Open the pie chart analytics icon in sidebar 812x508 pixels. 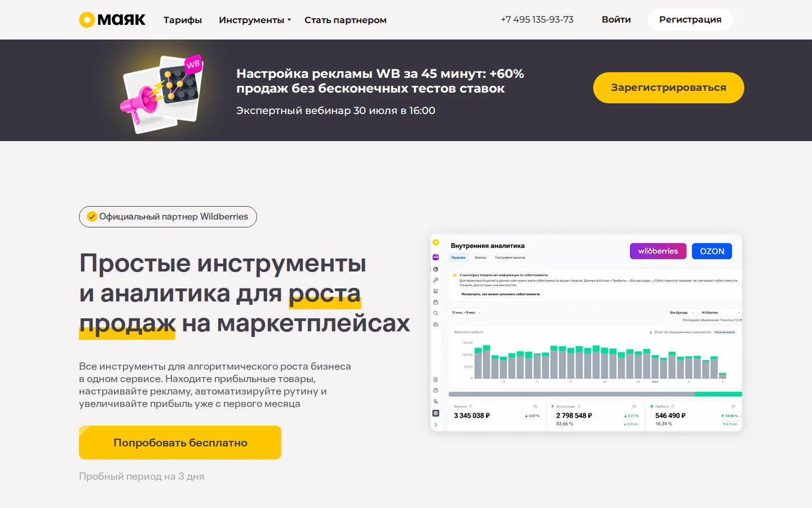[x=435, y=269]
